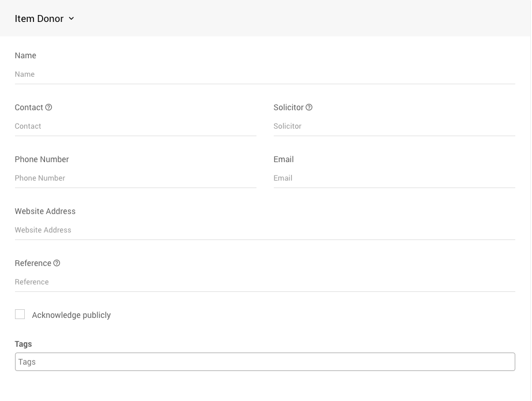The width and height of the screenshot is (532, 401).
Task: Click the Acknowledge publicly label text
Action: tap(71, 315)
